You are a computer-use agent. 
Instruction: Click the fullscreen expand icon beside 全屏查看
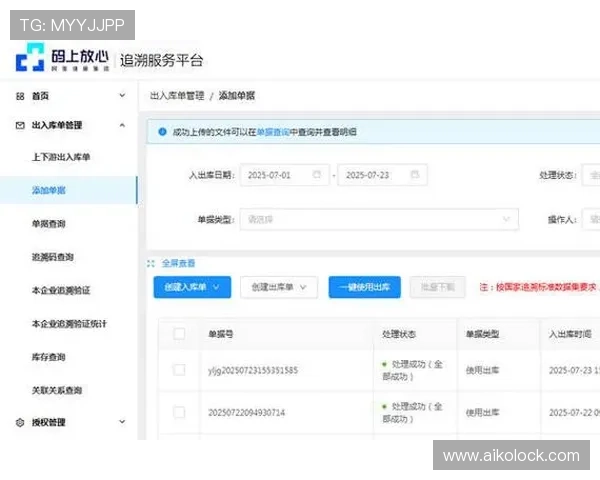click(151, 263)
